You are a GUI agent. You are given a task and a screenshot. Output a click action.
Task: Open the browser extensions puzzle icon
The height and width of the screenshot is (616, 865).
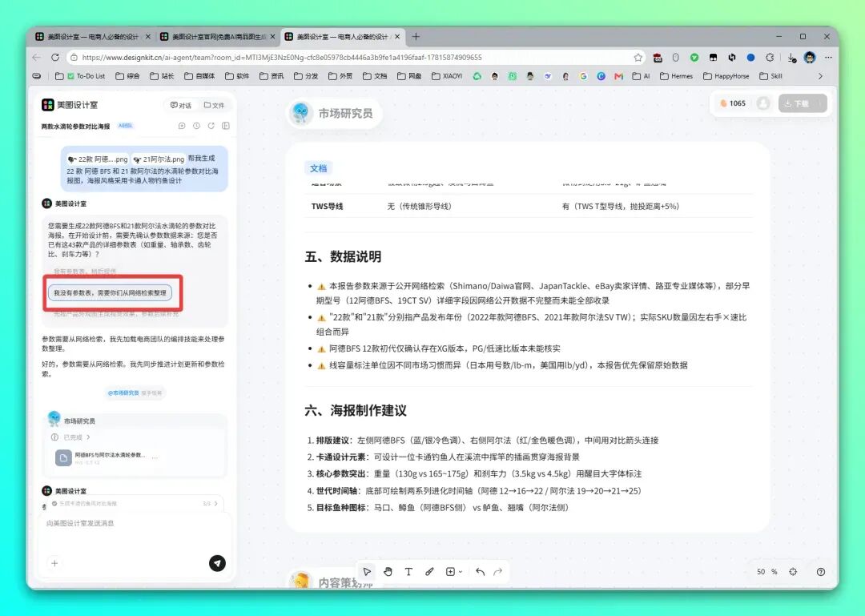point(770,58)
